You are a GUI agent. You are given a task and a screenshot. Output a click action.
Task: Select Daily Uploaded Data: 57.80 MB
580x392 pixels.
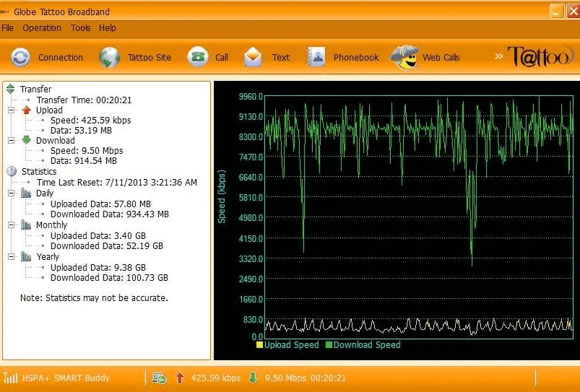tap(100, 204)
